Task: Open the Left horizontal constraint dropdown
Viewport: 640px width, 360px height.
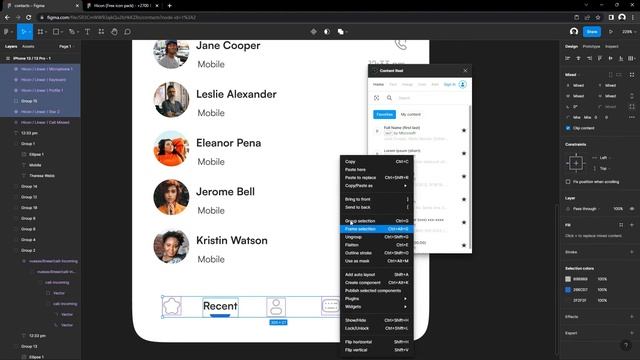Action: pyautogui.click(x=603, y=158)
